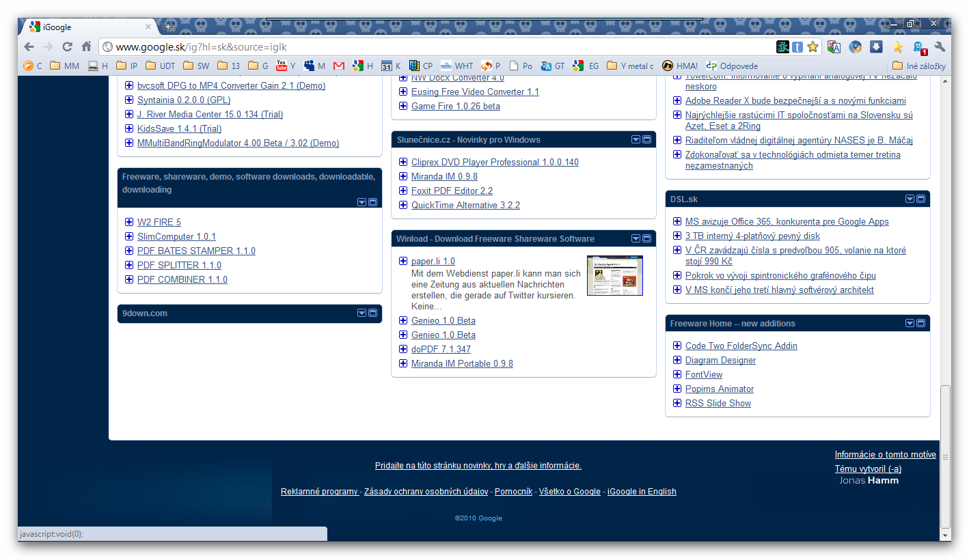This screenshot has height=560, width=969.
Task: Open the UDT bookmarks folder
Action: [x=161, y=66]
